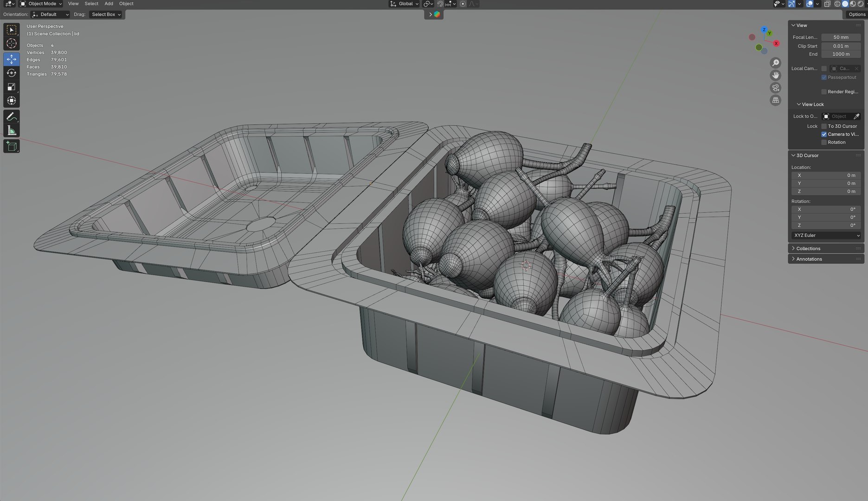Enable the Local Camera checkbox
The width and height of the screenshot is (868, 501).
(824, 69)
